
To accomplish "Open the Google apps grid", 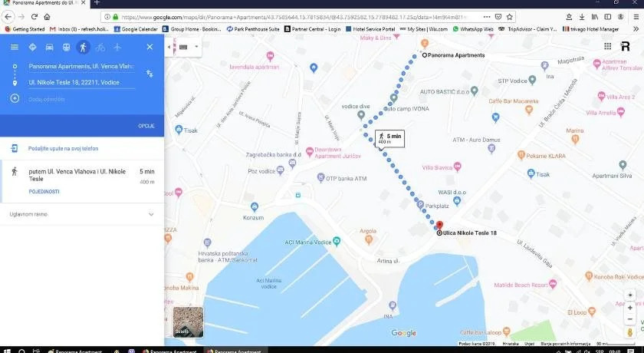I will click(604, 46).
